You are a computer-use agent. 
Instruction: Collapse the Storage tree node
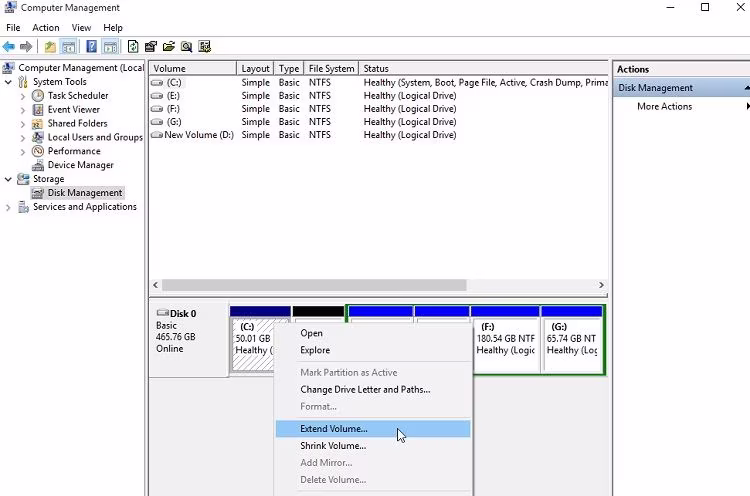click(x=8, y=179)
